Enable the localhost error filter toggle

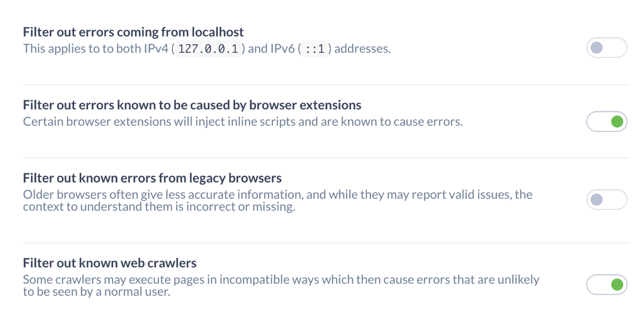[x=606, y=48]
